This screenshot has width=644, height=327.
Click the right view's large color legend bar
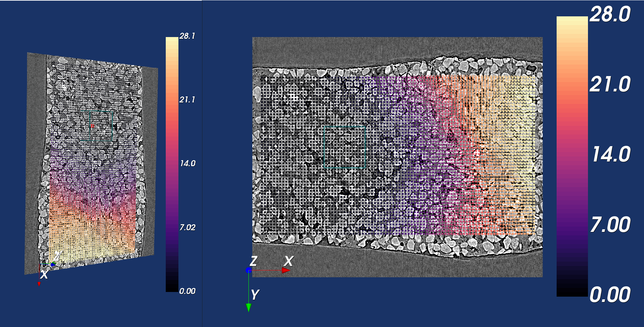[x=572, y=156]
